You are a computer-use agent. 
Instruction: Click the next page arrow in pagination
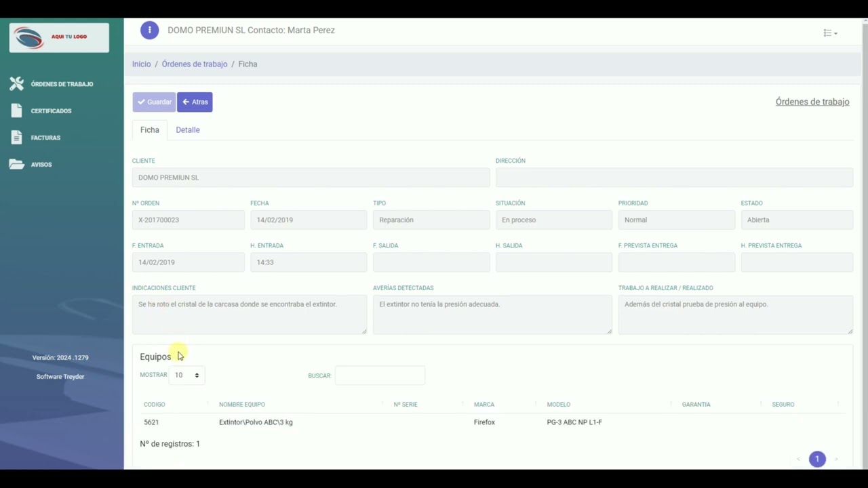[x=836, y=459]
